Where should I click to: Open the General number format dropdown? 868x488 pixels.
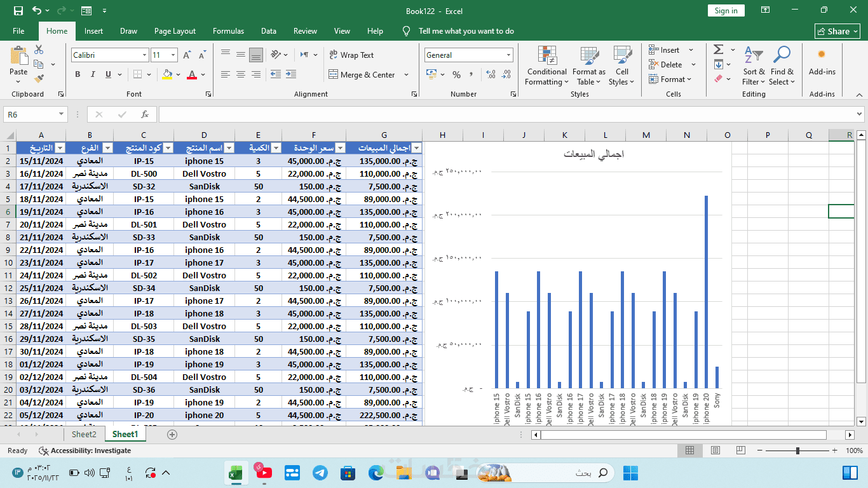click(508, 55)
